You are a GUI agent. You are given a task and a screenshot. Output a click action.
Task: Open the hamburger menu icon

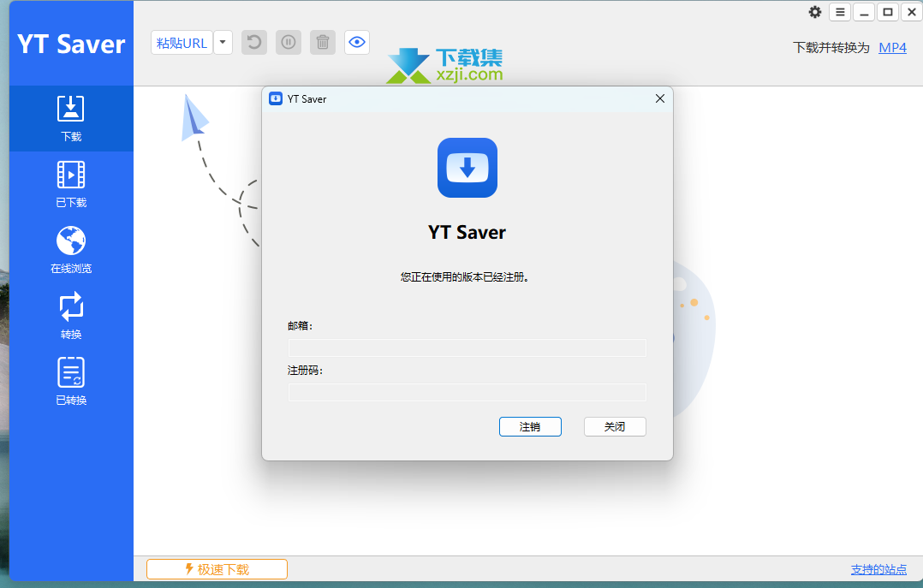coord(840,12)
